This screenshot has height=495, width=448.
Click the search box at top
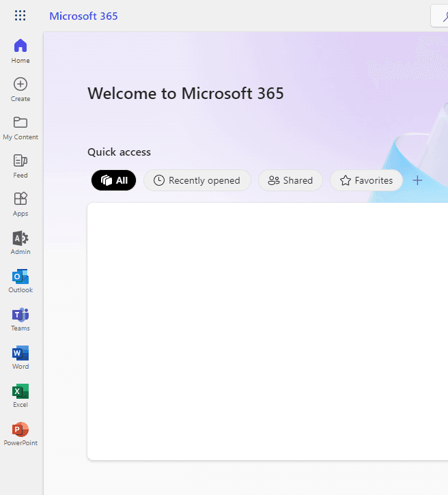[x=440, y=16]
